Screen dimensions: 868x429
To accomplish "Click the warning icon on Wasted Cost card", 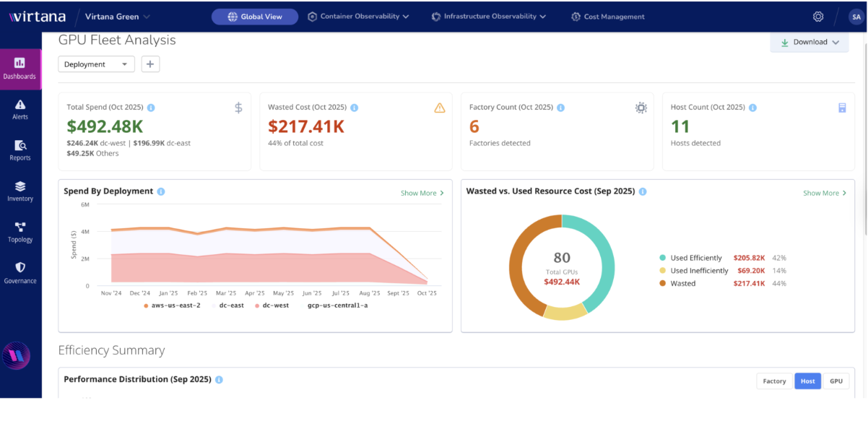I will [439, 107].
